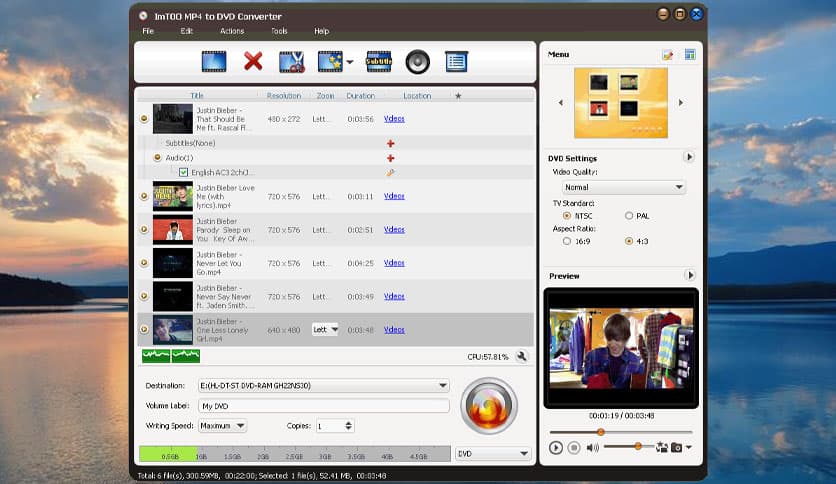
Task: Click the orange DVD menu thumbnail
Action: (x=621, y=103)
